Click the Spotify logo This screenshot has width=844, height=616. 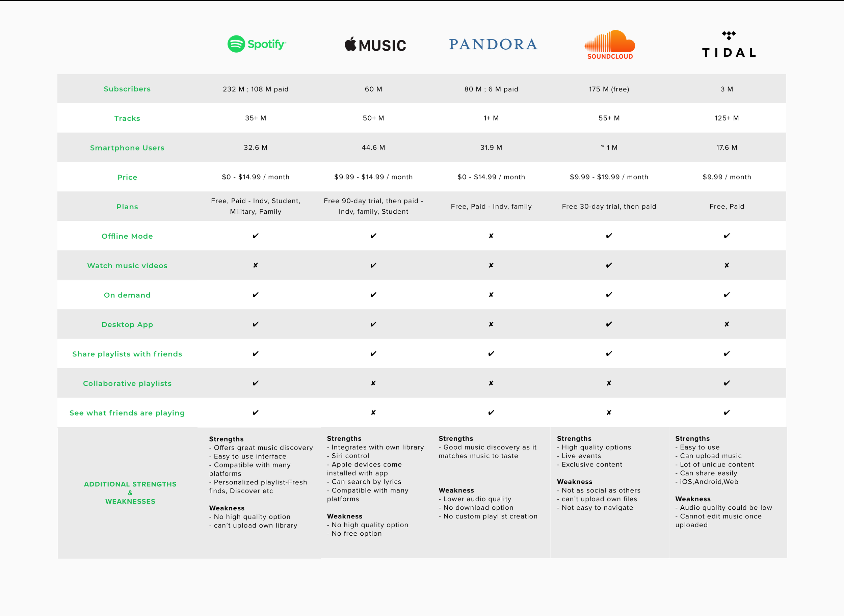tap(257, 44)
